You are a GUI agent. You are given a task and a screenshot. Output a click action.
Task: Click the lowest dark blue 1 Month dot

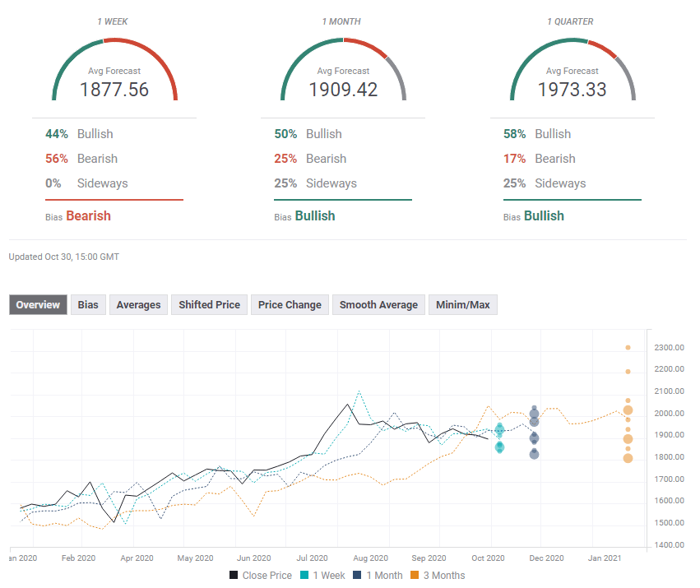coord(535,454)
